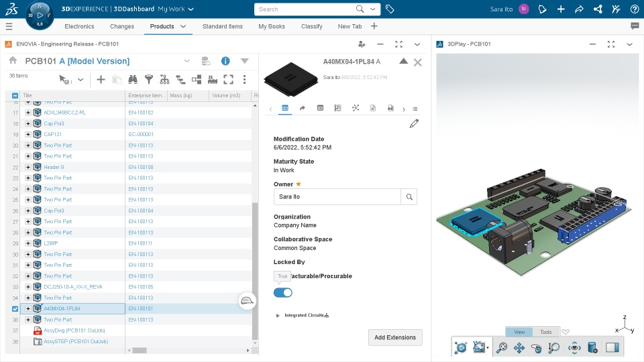Click the horizontal scrollbar thumb under table
Image resolution: width=644 pixels, height=362 pixels.
(x=140, y=351)
